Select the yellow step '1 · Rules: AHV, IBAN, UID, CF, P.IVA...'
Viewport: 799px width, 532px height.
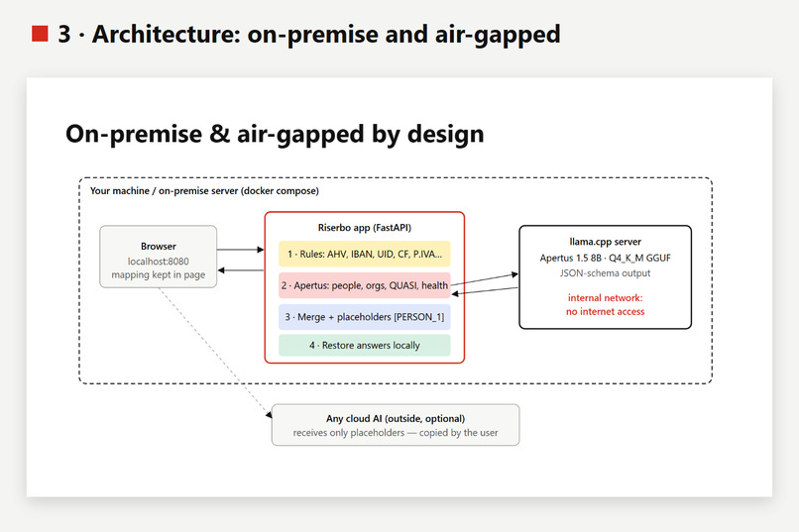(x=365, y=254)
